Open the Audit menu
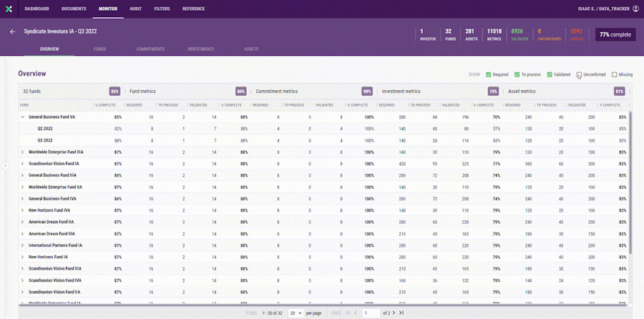 (x=135, y=9)
